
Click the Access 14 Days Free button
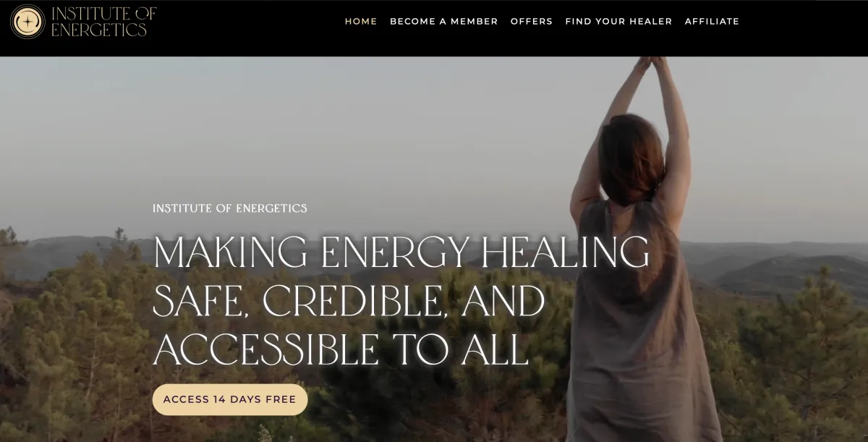[230, 399]
